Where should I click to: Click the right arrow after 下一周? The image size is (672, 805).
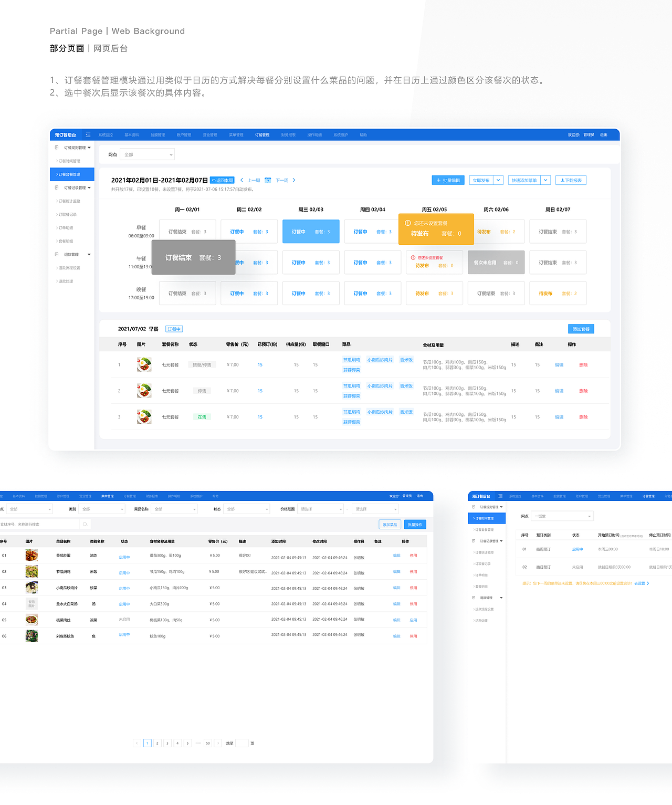click(x=294, y=180)
